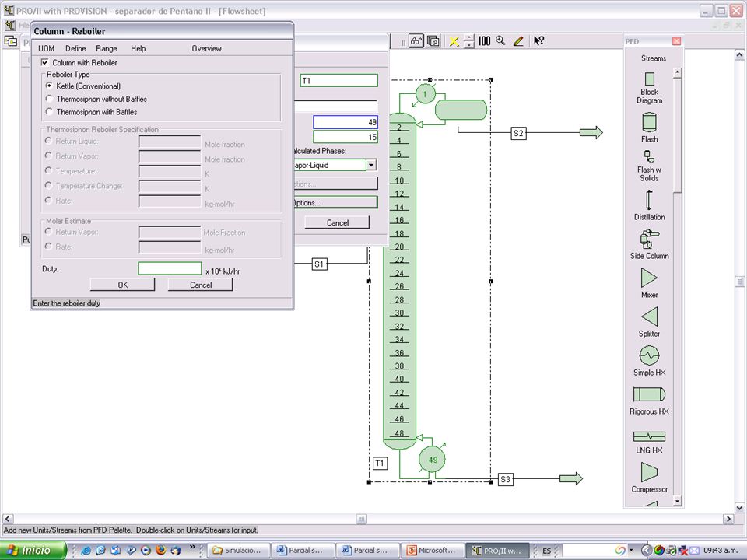Click the zoom stepper down arrow
This screenshot has width=747, height=560.
pyautogui.click(x=469, y=45)
